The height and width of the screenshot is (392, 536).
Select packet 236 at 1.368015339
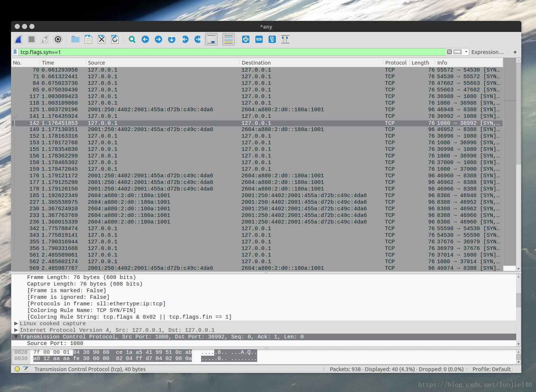[x=257, y=222]
